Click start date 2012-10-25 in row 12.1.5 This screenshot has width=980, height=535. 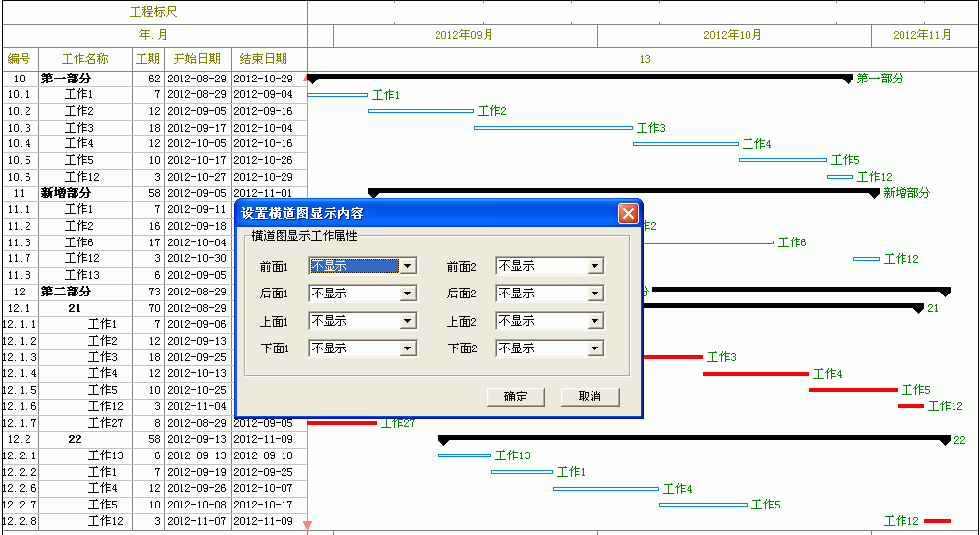197,390
